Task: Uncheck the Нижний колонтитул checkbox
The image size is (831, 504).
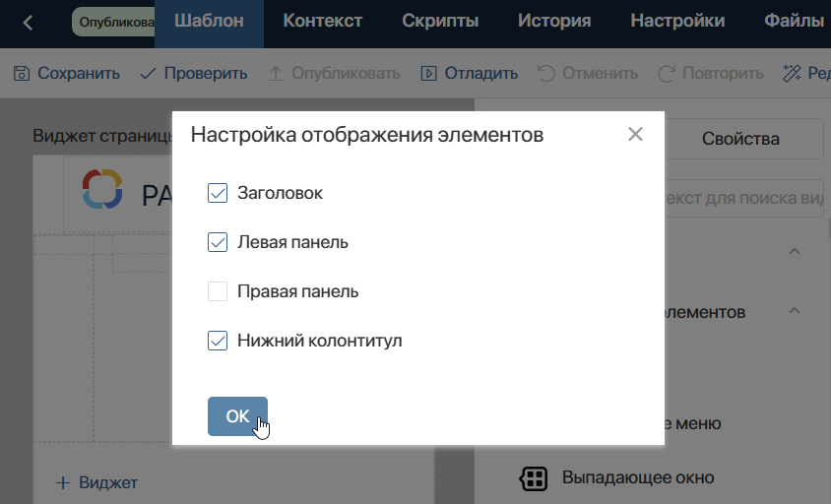Action: pyautogui.click(x=218, y=341)
